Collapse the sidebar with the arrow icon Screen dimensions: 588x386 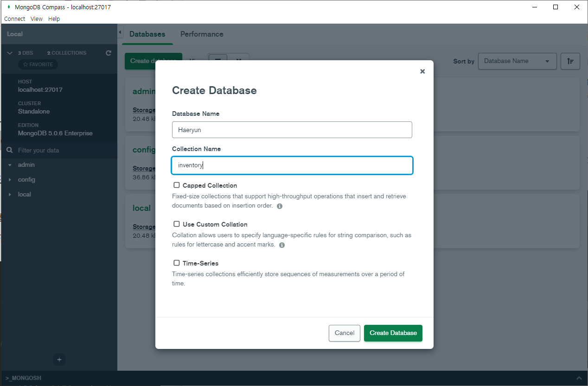click(x=120, y=32)
